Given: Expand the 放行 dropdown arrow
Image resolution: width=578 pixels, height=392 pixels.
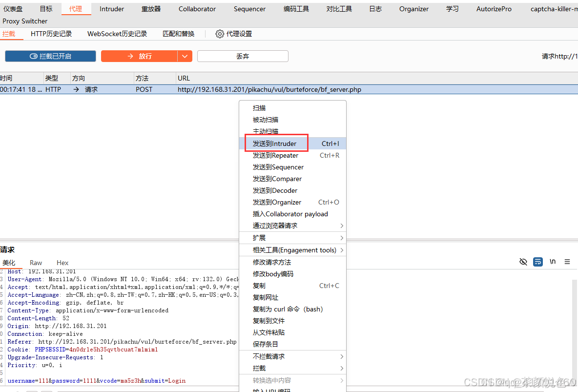Looking at the screenshot, I should click(185, 56).
